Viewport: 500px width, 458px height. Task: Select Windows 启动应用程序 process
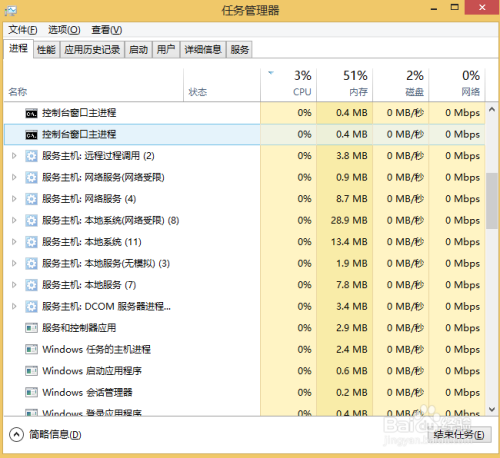pyautogui.click(x=244, y=371)
